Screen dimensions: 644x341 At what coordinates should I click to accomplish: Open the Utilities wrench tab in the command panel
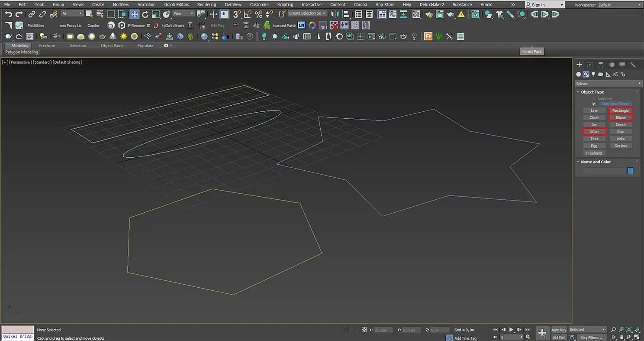[633, 65]
